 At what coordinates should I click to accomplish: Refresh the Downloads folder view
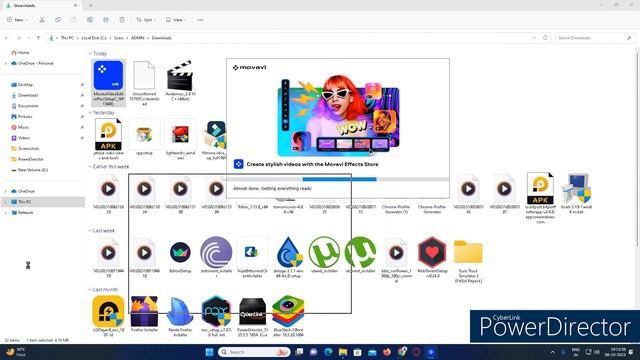[545, 38]
